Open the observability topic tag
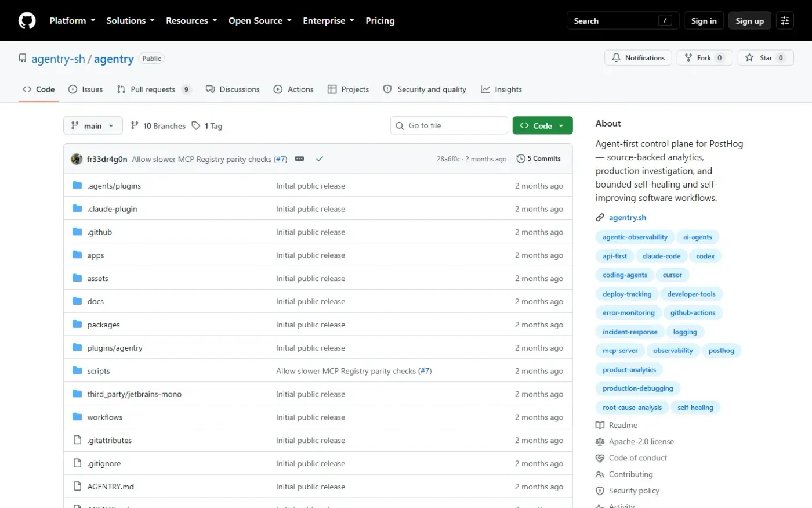The width and height of the screenshot is (812, 508). point(673,351)
